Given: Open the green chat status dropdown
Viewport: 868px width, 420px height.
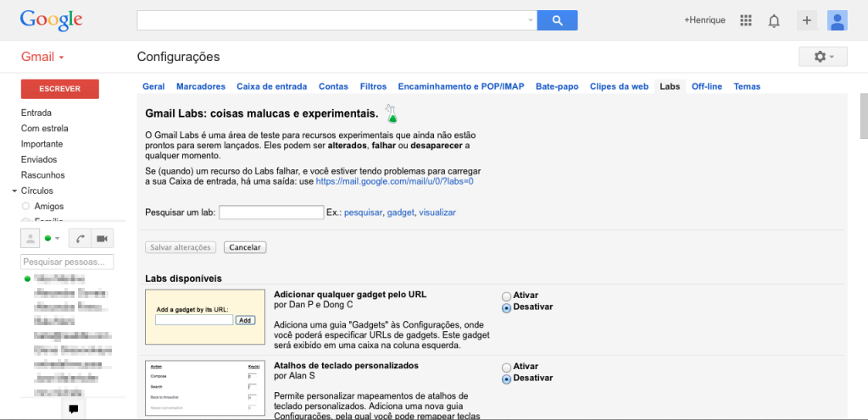Looking at the screenshot, I should coord(52,238).
